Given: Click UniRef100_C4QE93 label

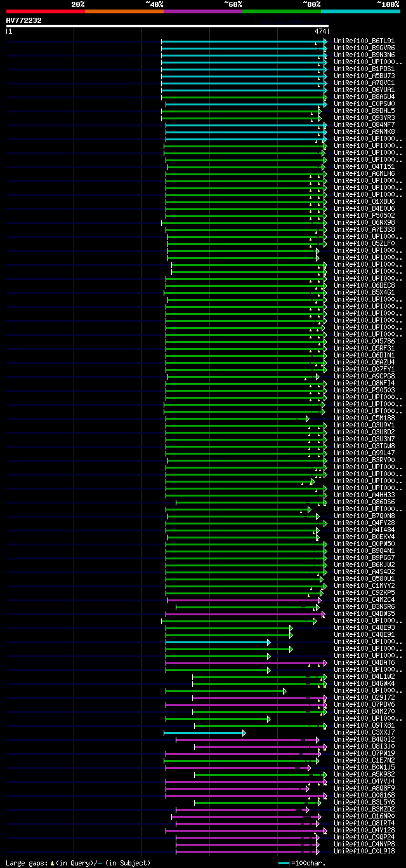Looking at the screenshot, I should (x=365, y=627).
